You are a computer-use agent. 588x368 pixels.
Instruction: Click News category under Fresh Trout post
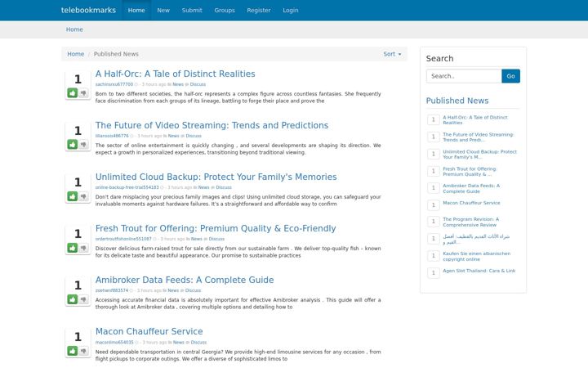point(197,239)
